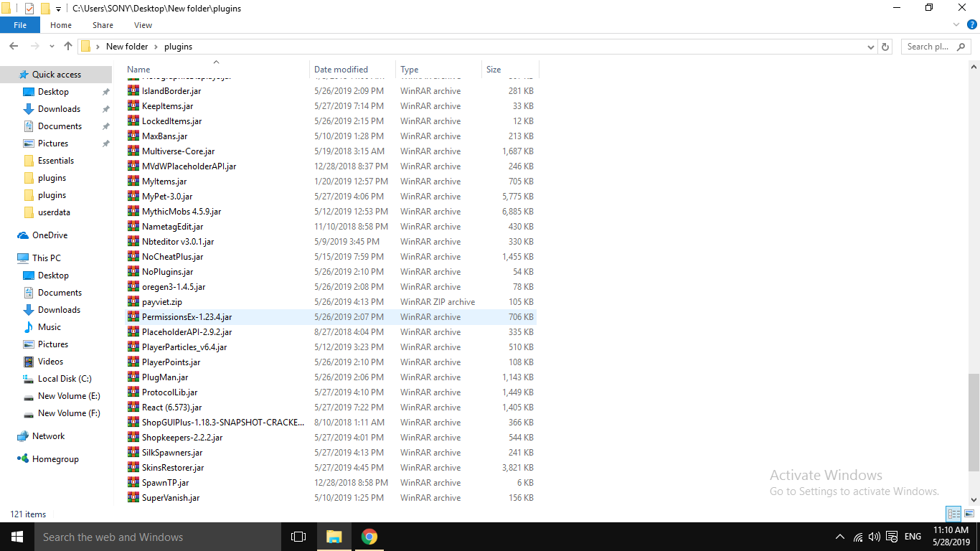The width and height of the screenshot is (980, 551).
Task: Click the pin icon beside Quick access Desktop
Action: click(x=106, y=92)
